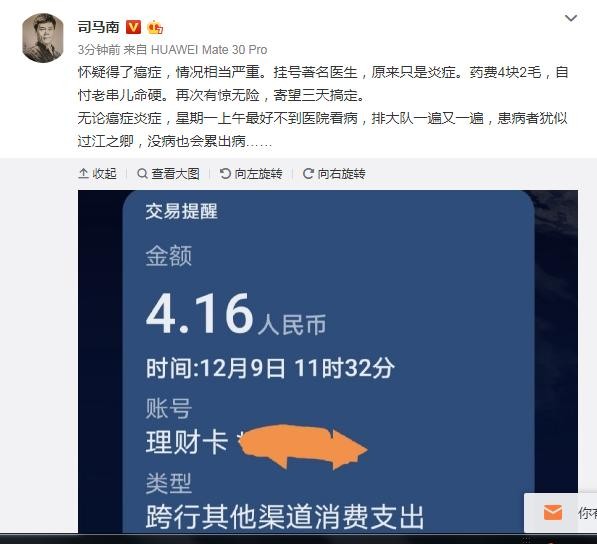597x544 pixels.
Task: Click the message notification popup text
Action: pyautogui.click(x=587, y=513)
